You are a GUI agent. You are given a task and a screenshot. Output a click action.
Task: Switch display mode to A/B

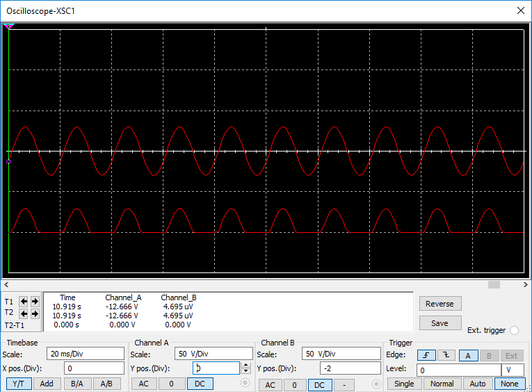106,384
